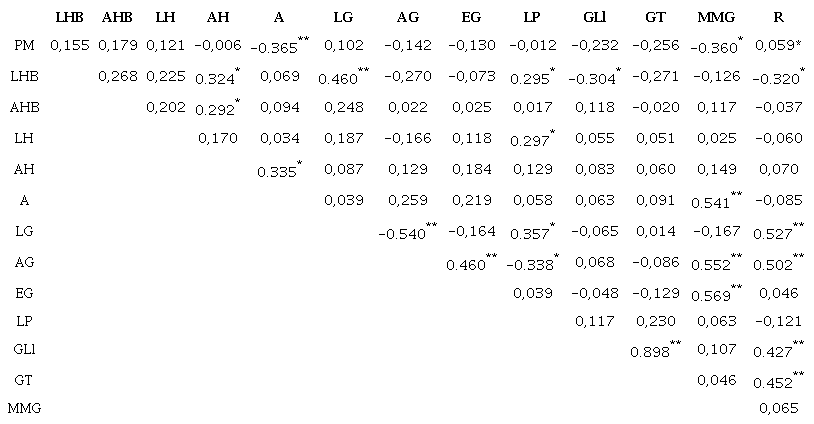Click the 0,427 value in GLl row
Screen dimensions: 814x424
[x=776, y=351]
